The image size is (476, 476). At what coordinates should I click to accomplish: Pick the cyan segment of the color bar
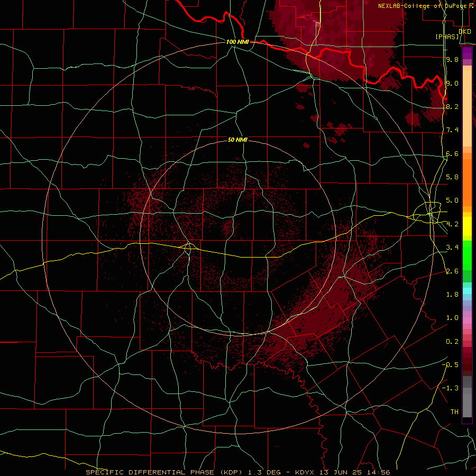pos(467,291)
